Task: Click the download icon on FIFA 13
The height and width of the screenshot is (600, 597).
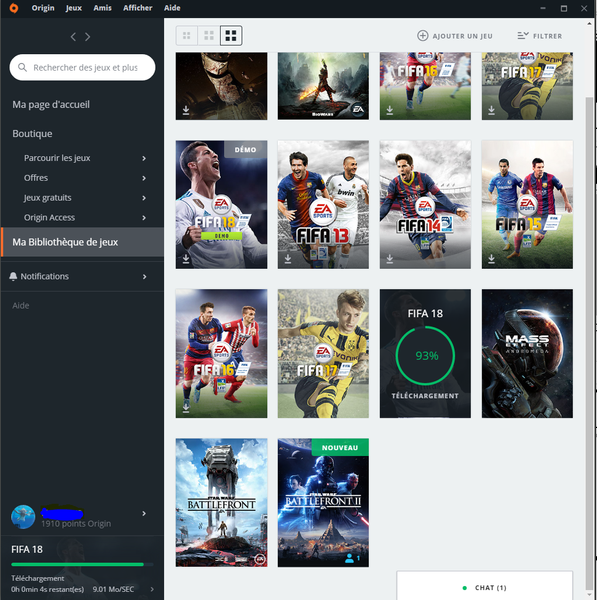Action: 288,258
